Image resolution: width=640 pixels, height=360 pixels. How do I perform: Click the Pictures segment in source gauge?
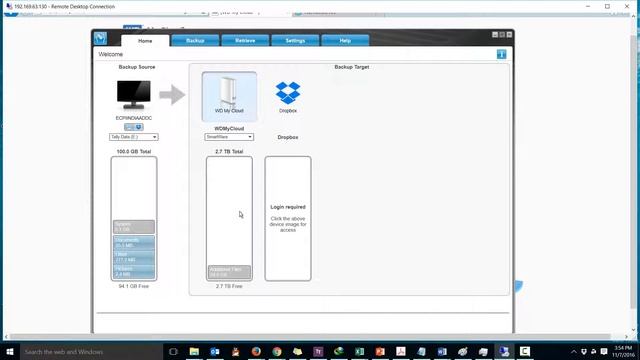(x=134, y=271)
